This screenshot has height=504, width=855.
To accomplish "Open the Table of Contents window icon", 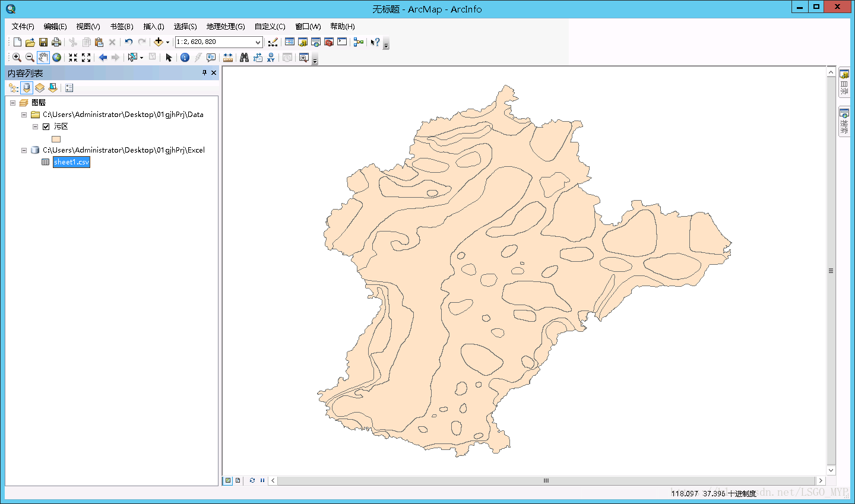I will 290,42.
